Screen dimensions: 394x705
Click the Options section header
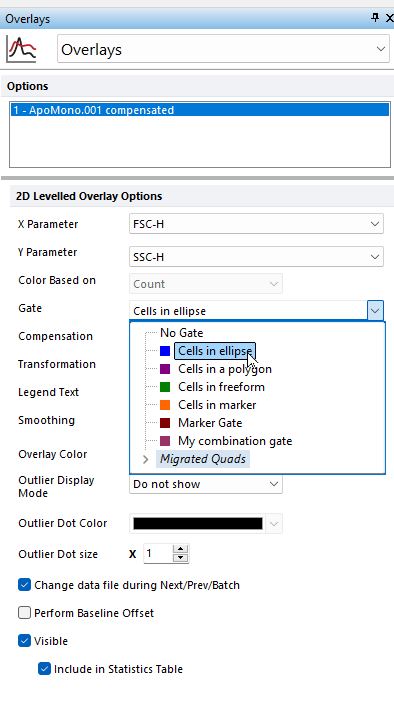coord(27,86)
